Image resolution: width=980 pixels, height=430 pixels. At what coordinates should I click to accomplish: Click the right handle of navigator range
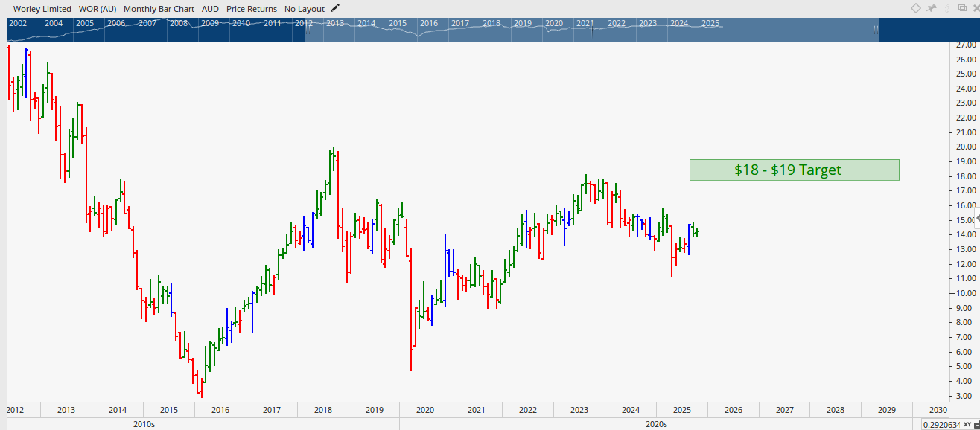[876, 30]
